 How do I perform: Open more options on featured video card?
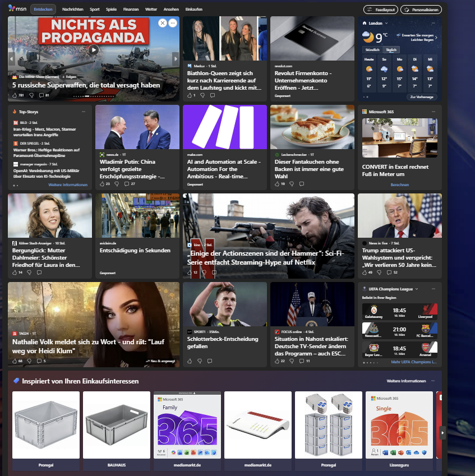point(173,23)
